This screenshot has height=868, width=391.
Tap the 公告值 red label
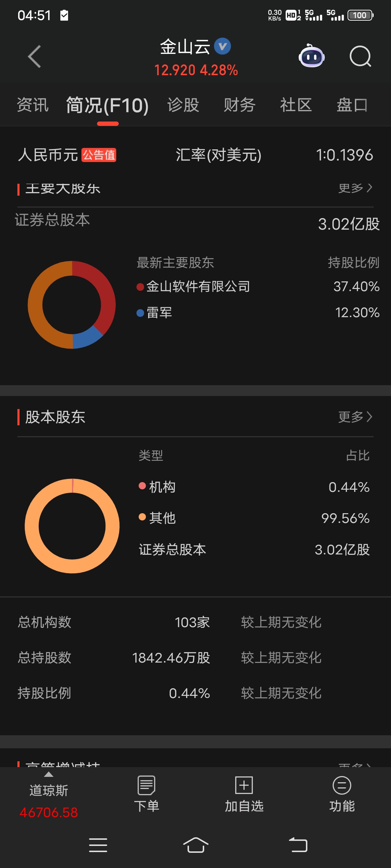click(x=98, y=155)
